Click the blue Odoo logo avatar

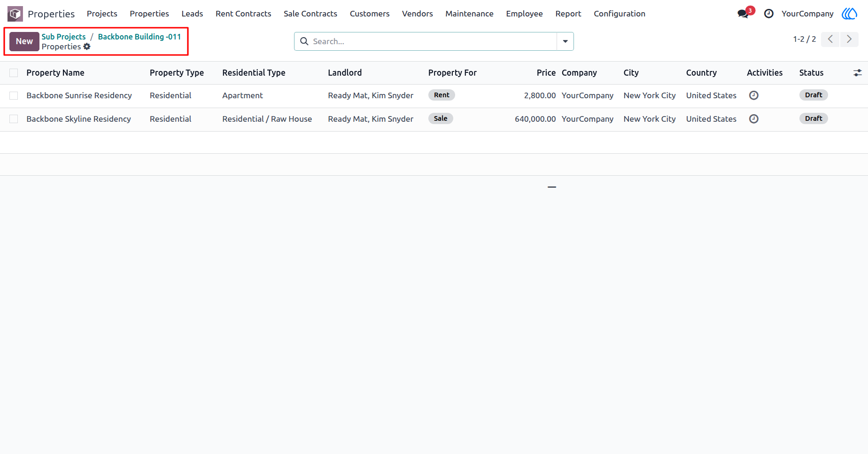(x=849, y=14)
